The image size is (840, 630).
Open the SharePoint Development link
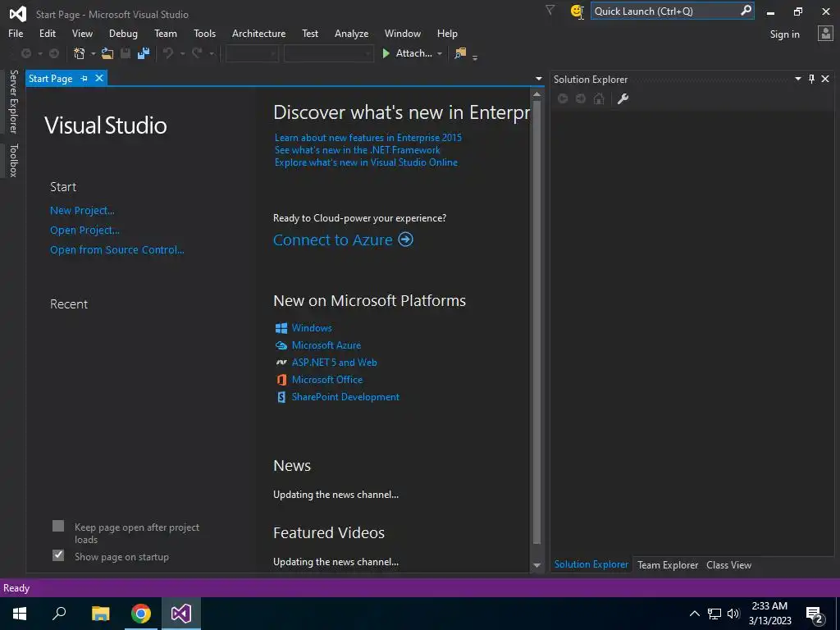pyautogui.click(x=345, y=397)
